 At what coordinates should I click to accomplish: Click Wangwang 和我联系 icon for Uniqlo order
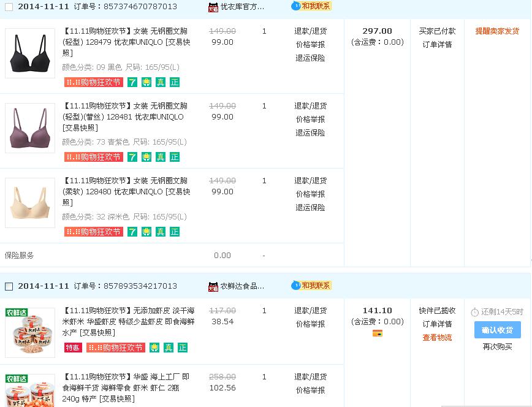pos(311,6)
